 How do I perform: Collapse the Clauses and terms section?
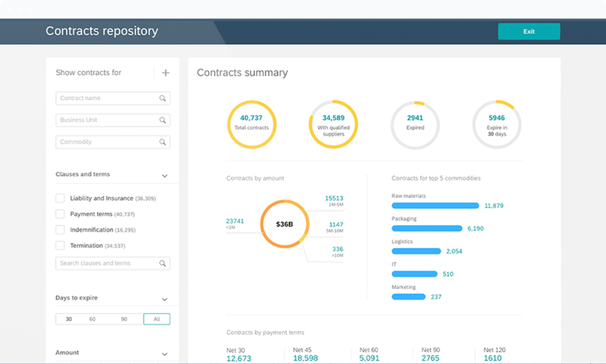[165, 176]
